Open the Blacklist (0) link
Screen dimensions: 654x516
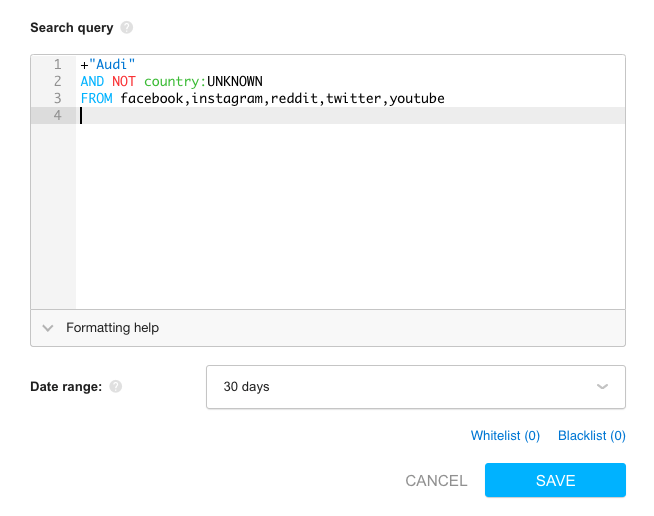coord(591,435)
